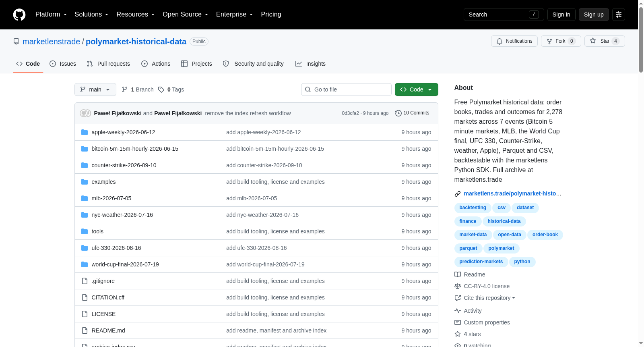Star this repository

[605, 41]
